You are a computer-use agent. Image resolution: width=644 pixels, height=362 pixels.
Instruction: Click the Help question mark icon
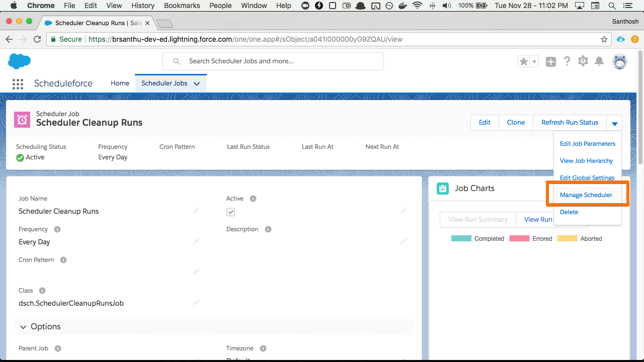pyautogui.click(x=567, y=61)
